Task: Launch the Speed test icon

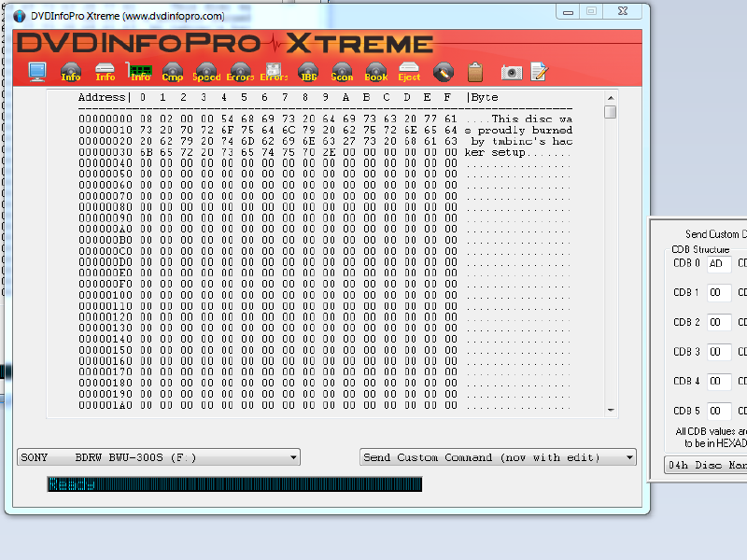Action: pos(206,71)
